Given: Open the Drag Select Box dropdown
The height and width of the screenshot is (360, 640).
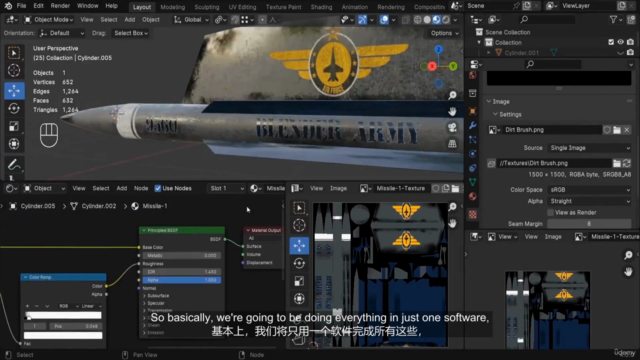Looking at the screenshot, I should 131,33.
